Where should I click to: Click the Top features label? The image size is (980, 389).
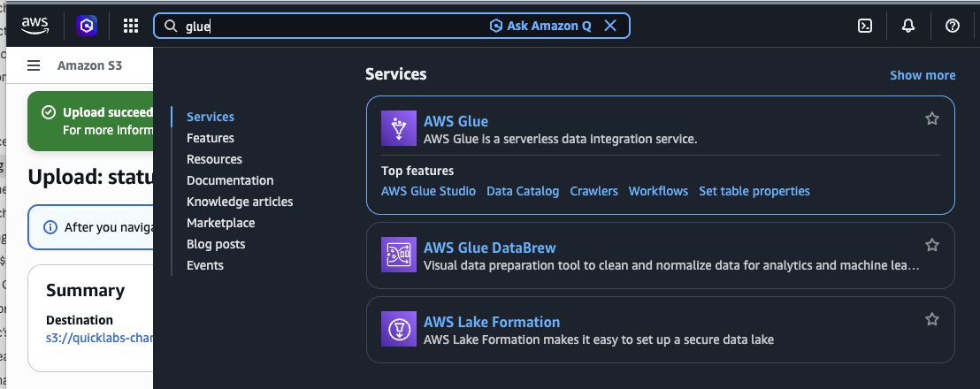point(417,171)
